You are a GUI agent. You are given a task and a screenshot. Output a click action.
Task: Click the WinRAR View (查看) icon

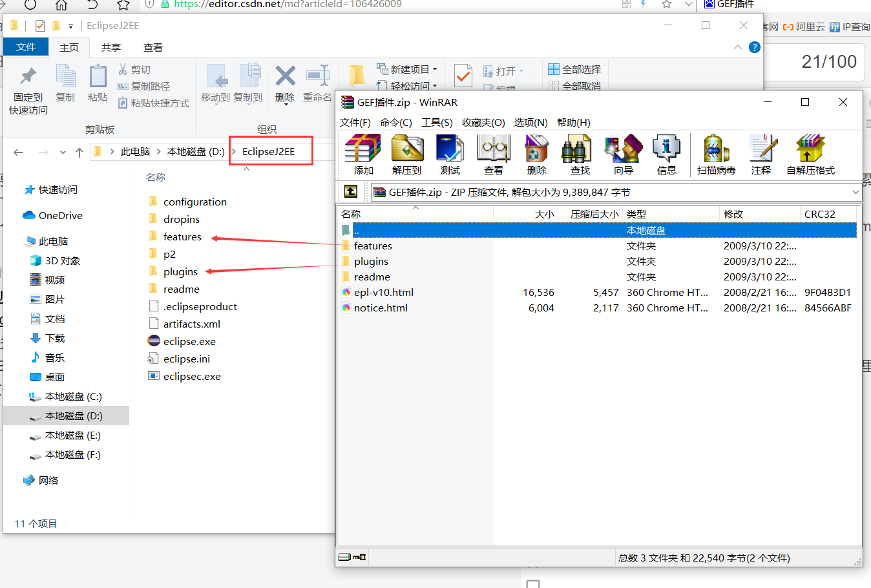click(x=494, y=154)
